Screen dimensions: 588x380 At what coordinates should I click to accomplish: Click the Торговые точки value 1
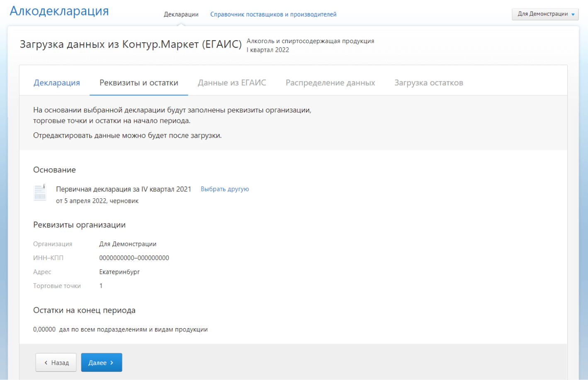pos(101,286)
